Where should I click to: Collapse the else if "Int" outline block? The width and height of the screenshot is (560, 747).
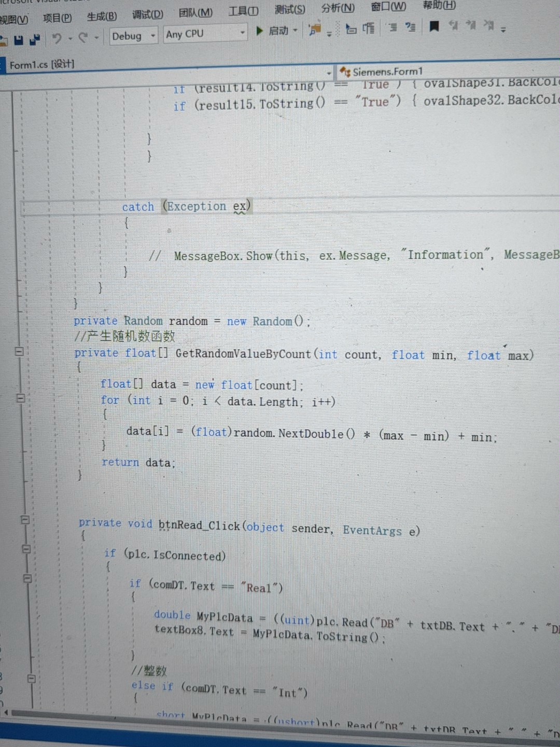(31, 678)
